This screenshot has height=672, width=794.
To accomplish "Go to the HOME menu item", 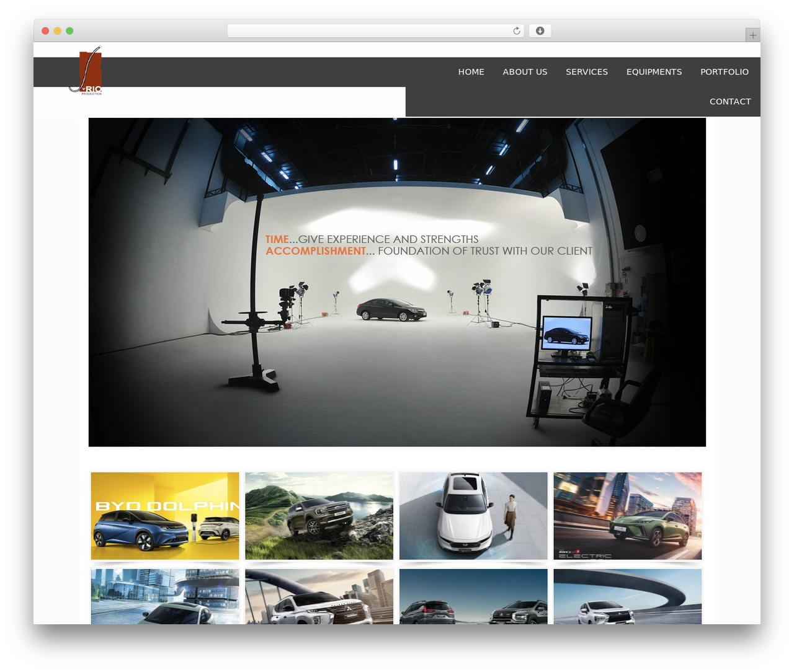I will pos(471,72).
